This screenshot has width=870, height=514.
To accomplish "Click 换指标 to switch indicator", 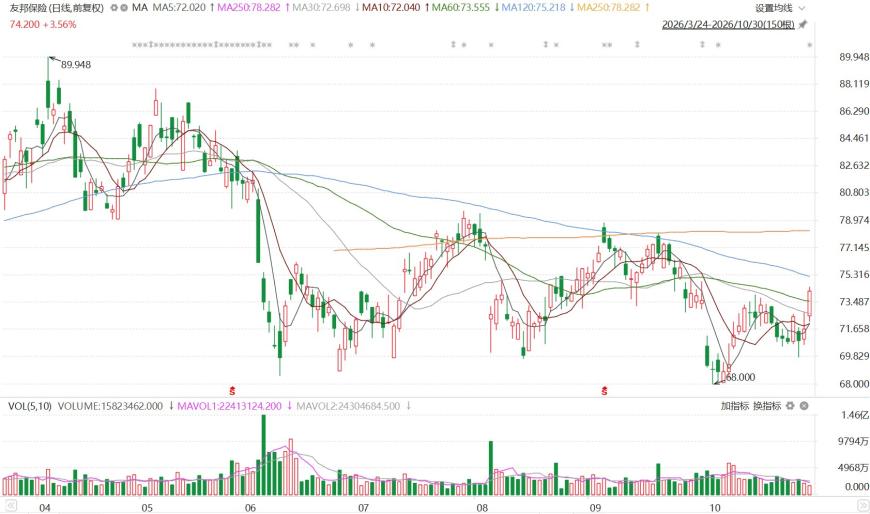I will pyautogui.click(x=767, y=406).
